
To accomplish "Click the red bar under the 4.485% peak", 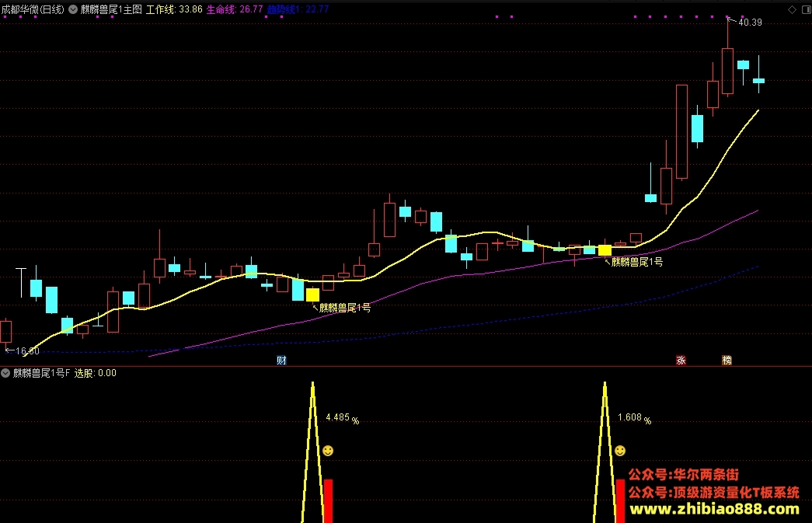I will [x=328, y=500].
